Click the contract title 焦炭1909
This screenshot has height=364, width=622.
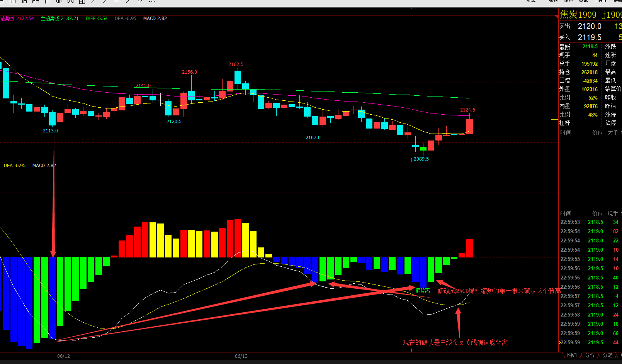(578, 15)
